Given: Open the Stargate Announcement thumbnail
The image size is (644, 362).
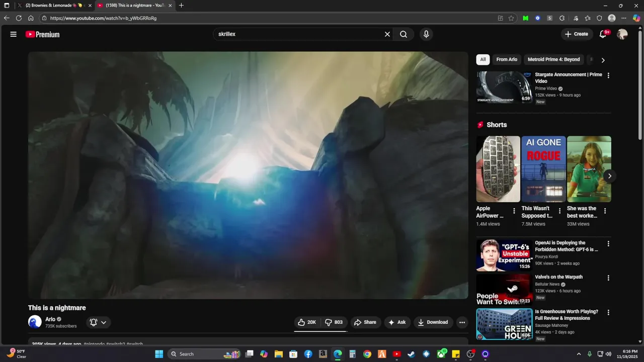Looking at the screenshot, I should [504, 87].
